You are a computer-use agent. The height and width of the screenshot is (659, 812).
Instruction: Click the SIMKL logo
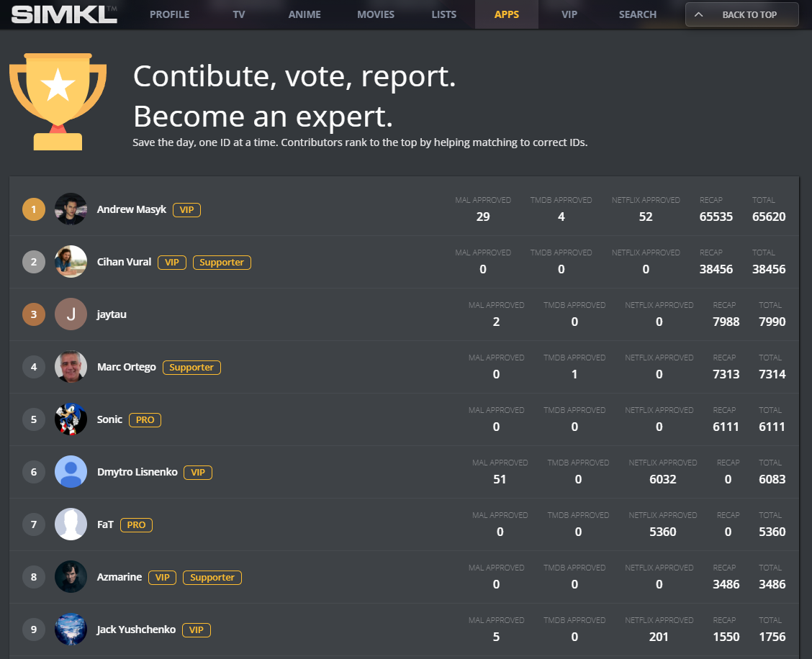coord(64,14)
